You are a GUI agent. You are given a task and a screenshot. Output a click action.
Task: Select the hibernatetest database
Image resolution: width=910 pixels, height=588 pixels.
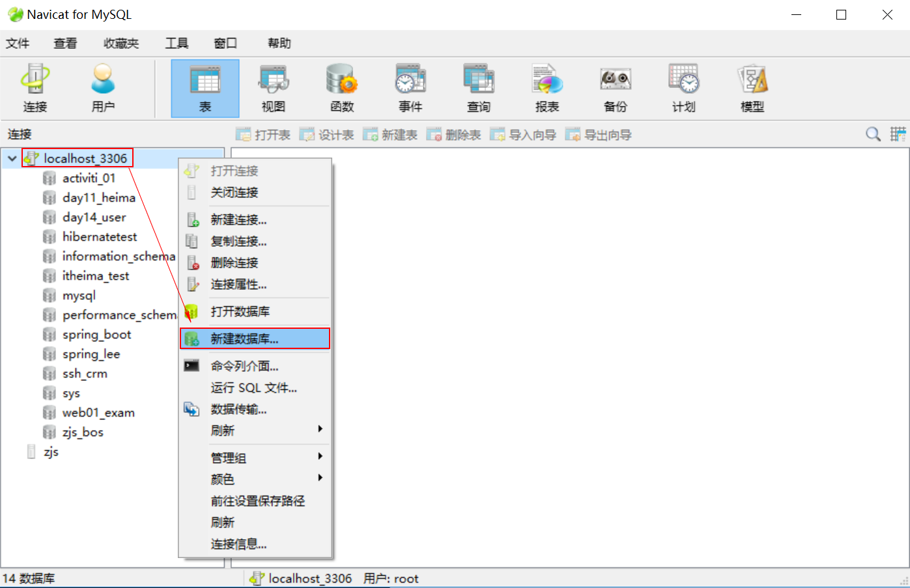pyautogui.click(x=100, y=236)
